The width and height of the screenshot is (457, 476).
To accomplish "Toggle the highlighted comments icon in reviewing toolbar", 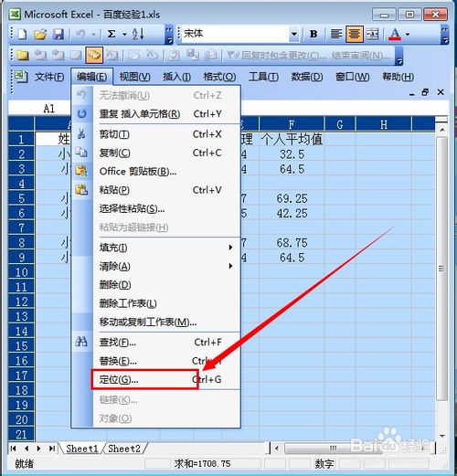I will [94, 55].
